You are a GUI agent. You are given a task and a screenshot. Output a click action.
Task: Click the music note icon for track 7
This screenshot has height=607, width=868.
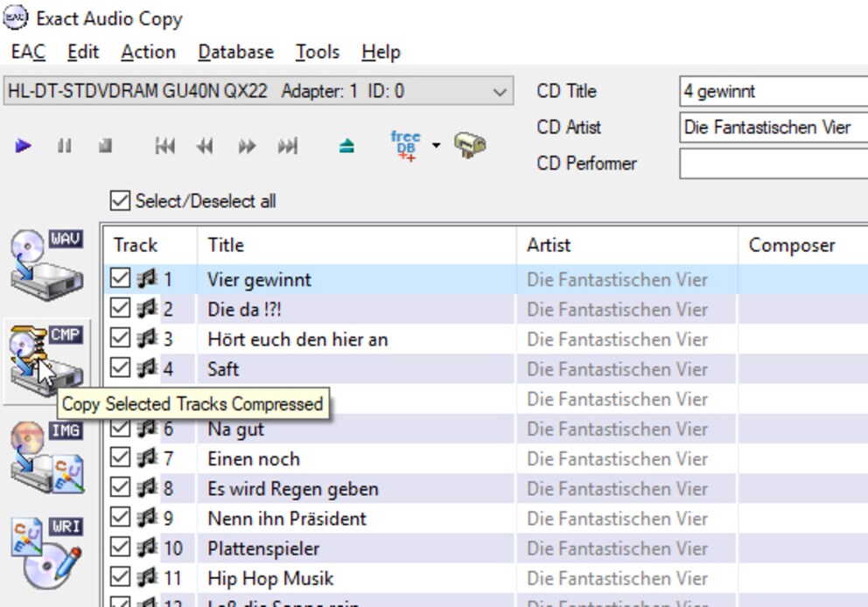pos(147,458)
